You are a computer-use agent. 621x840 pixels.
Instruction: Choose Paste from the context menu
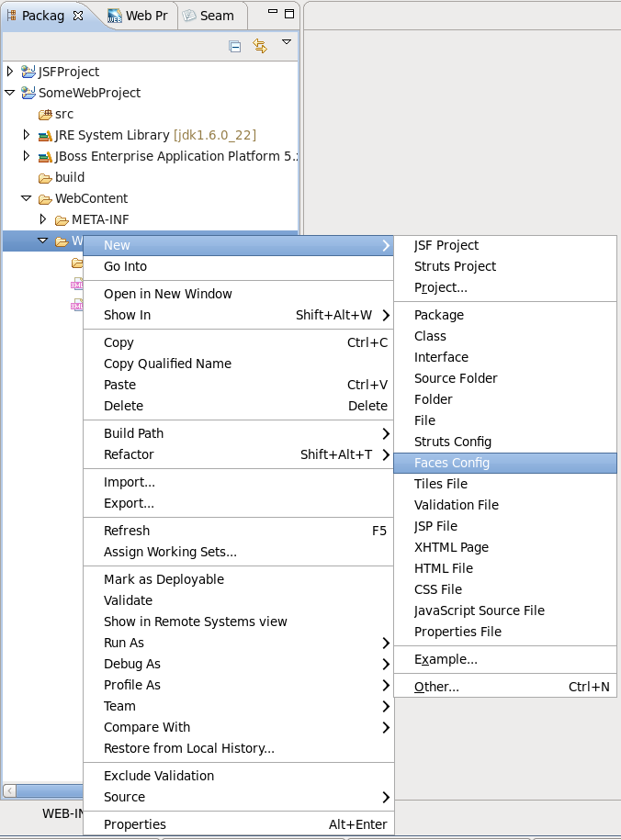click(239, 385)
